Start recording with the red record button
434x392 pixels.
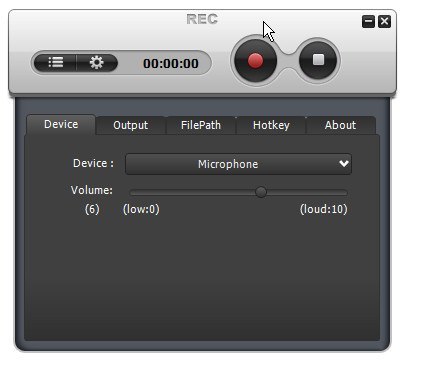click(256, 61)
